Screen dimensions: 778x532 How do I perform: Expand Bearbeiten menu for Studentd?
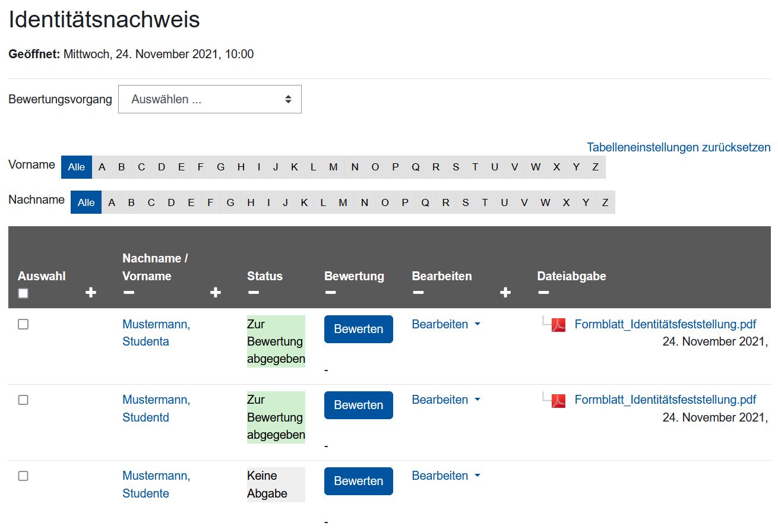pyautogui.click(x=446, y=400)
